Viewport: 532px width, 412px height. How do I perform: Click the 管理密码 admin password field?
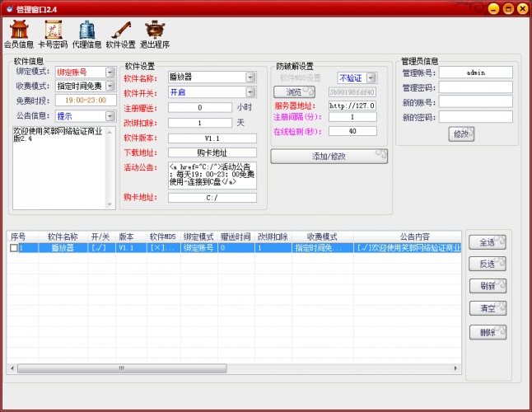[475, 87]
